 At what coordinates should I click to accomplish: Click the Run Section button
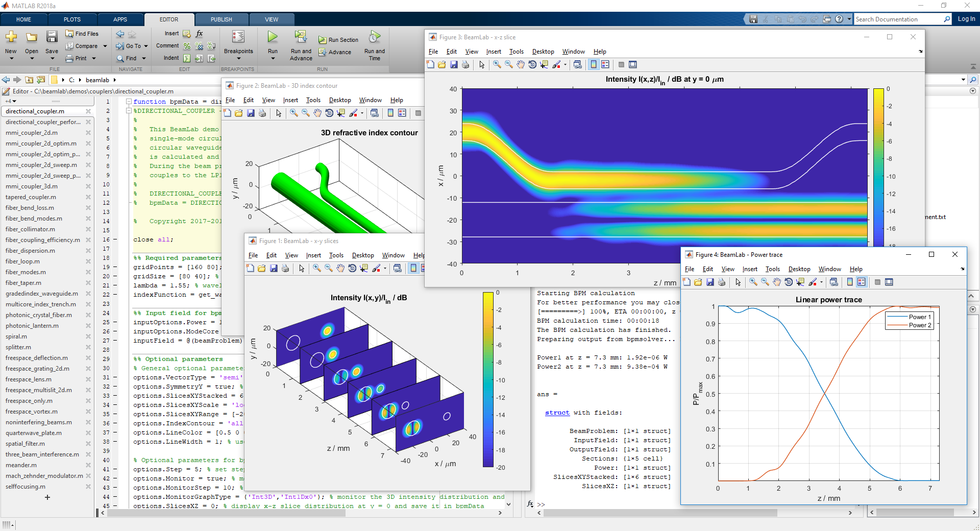point(338,40)
